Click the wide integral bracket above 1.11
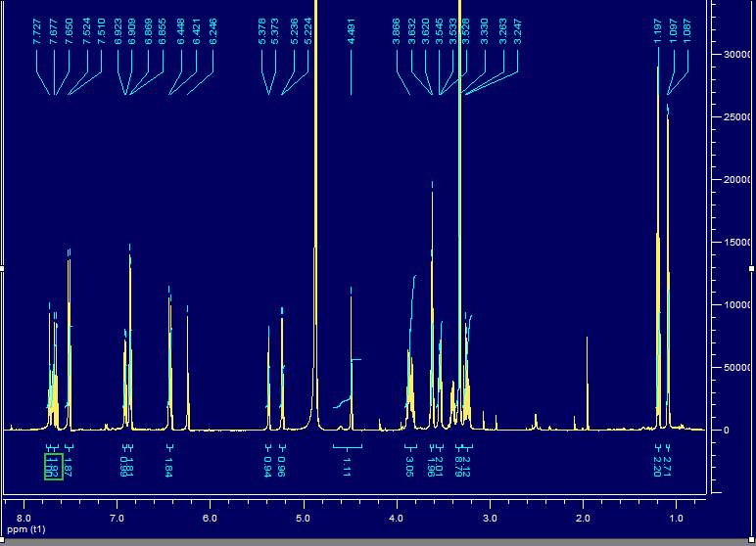The height and width of the screenshot is (546, 756). pyautogui.click(x=347, y=448)
